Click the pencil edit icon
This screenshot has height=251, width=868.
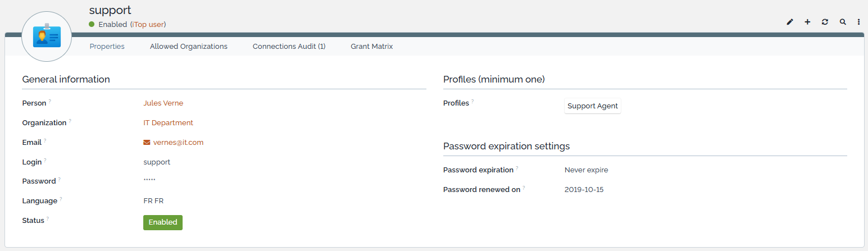point(790,22)
